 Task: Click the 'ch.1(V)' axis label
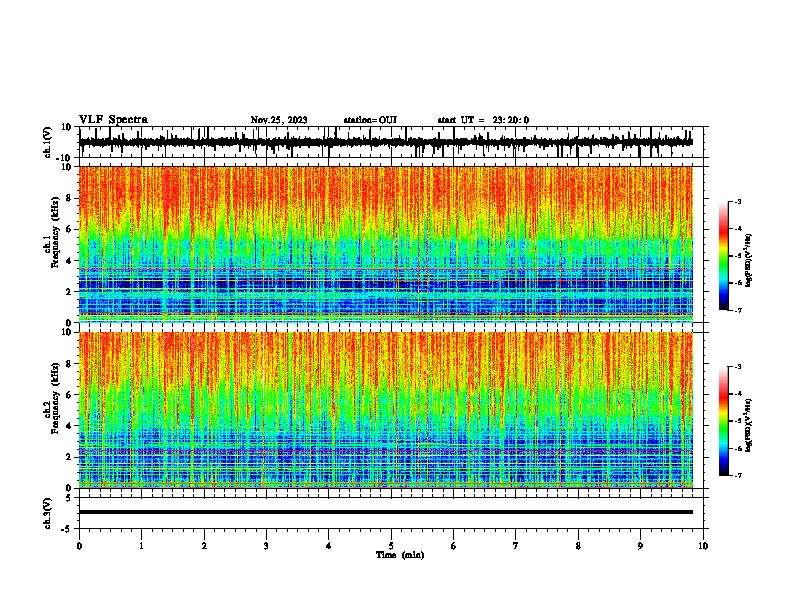(47, 142)
